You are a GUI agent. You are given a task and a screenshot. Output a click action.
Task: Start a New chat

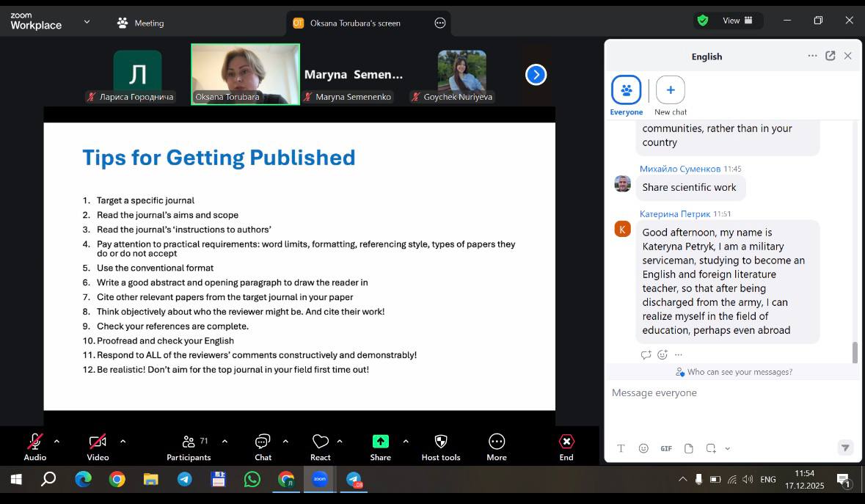click(x=670, y=91)
